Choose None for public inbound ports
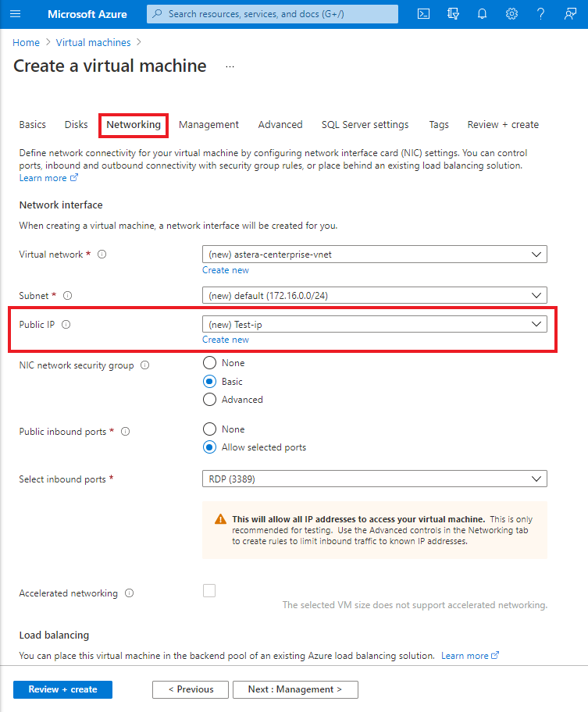The width and height of the screenshot is (588, 712). 209,429
